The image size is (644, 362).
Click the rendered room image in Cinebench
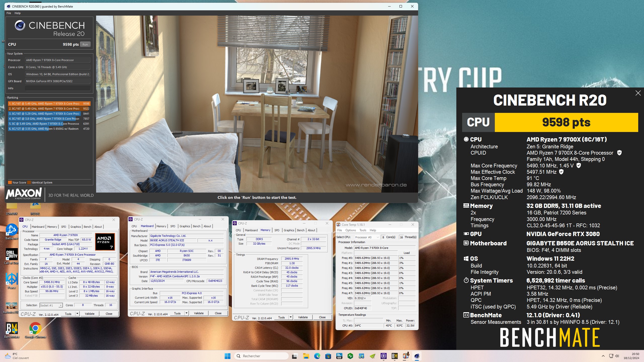coord(257,104)
